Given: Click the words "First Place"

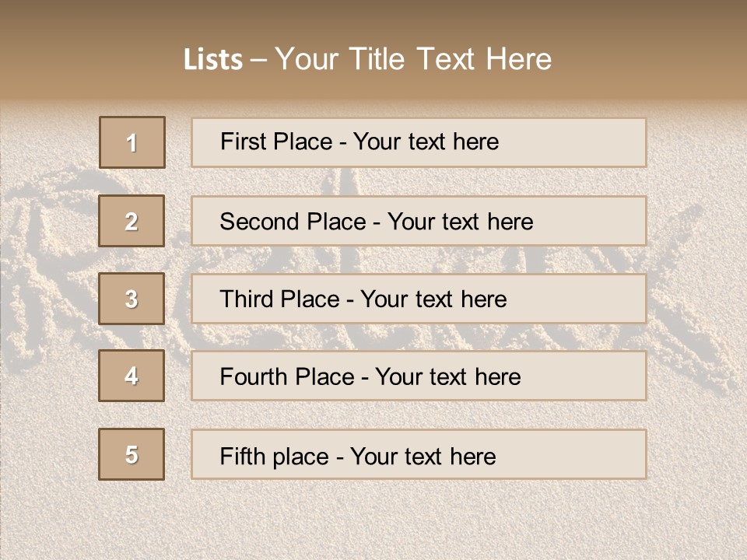Looking at the screenshot, I should [276, 142].
